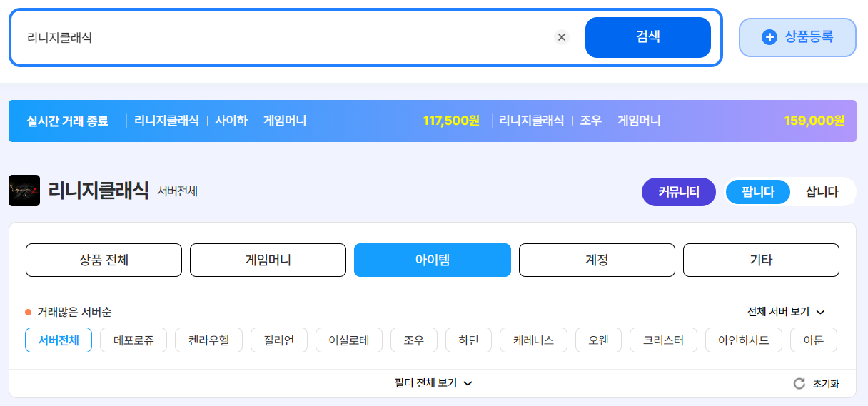Choose the 하딘 server filter
This screenshot has width=868, height=406.
[468, 340]
